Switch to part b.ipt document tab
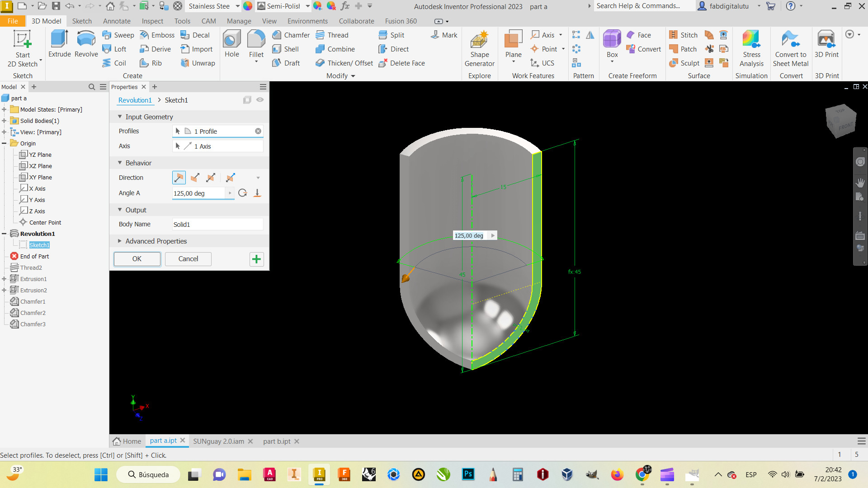The width and height of the screenshot is (868, 488). tap(277, 441)
